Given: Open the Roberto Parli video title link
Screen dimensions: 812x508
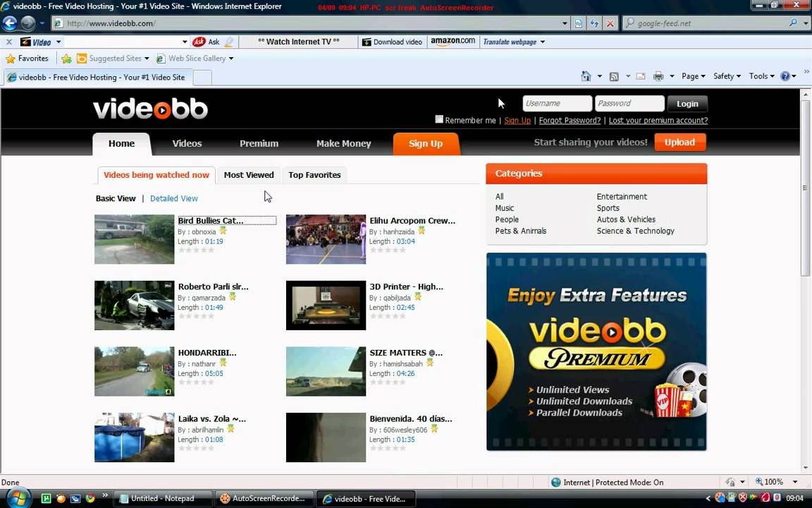Looking at the screenshot, I should coord(214,286).
